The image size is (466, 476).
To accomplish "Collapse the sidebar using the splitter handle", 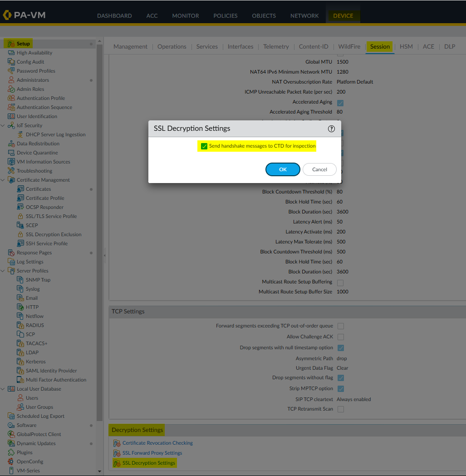I will click(x=105, y=256).
